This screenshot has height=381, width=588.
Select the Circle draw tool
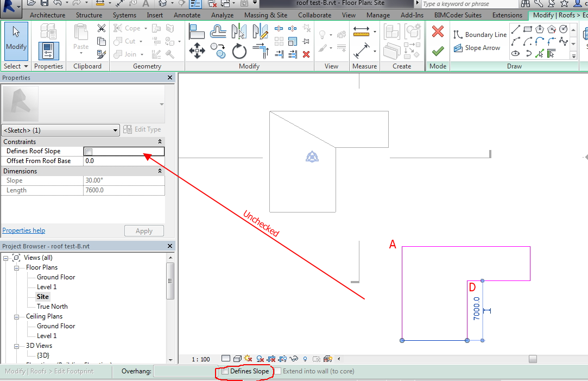[563, 29]
